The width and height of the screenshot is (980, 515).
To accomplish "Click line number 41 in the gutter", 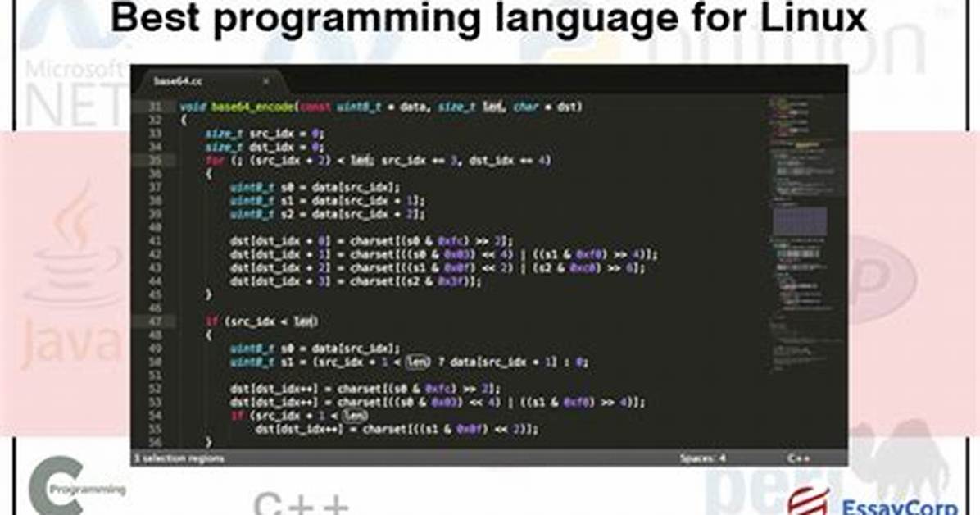I will click(x=154, y=241).
